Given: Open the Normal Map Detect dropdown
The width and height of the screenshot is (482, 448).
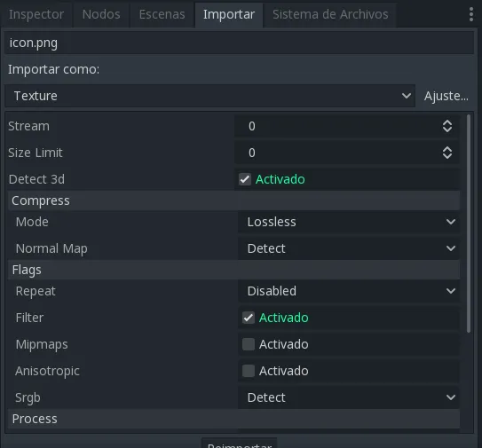Looking at the screenshot, I should 349,248.
